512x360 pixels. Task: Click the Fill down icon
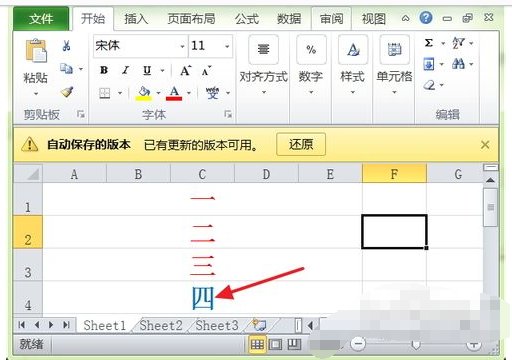pyautogui.click(x=429, y=64)
